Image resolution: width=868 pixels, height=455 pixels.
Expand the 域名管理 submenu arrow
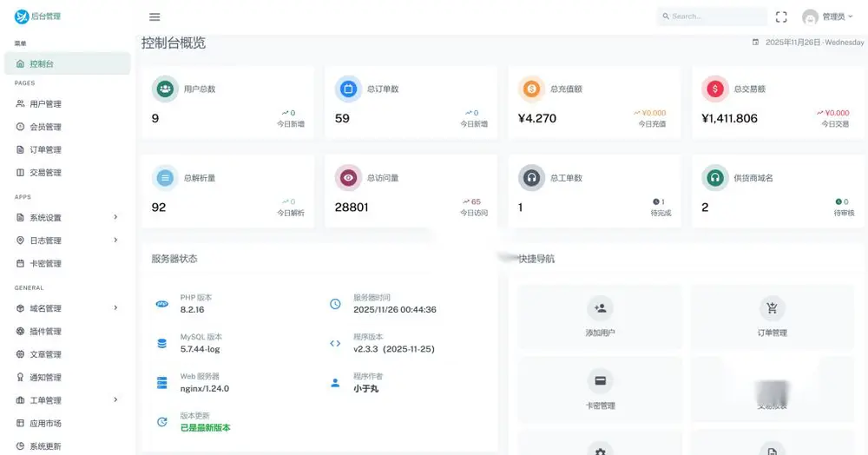(x=115, y=307)
